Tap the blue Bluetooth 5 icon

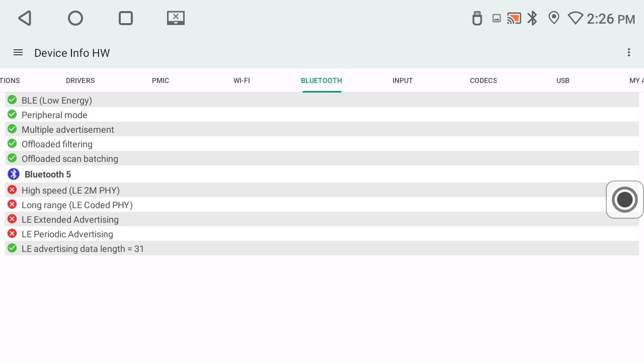[14, 174]
